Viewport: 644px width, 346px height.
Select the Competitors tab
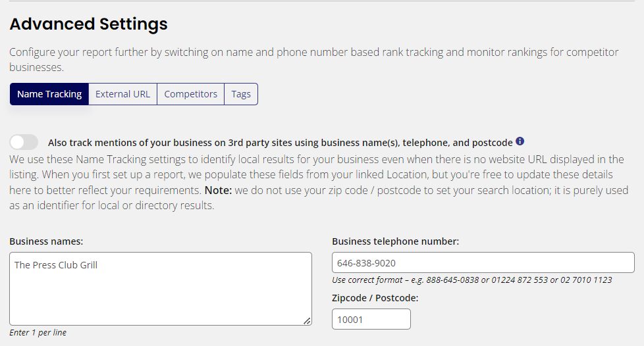tap(190, 94)
